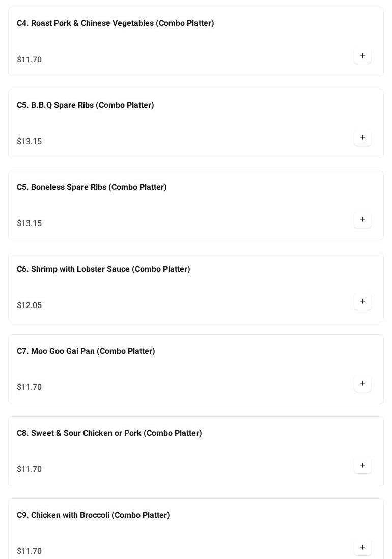Add Moo Goo Gai Pan platter
Viewport: 392px width, 559px height.
[362, 384]
